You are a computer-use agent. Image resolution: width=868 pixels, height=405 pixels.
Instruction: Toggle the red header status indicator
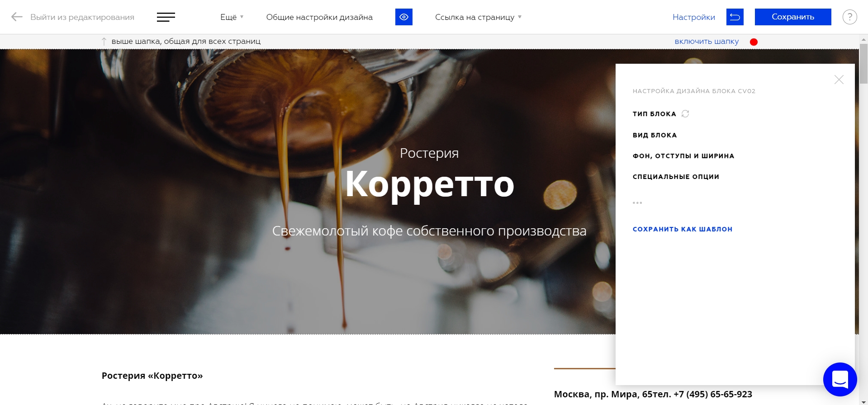point(754,42)
